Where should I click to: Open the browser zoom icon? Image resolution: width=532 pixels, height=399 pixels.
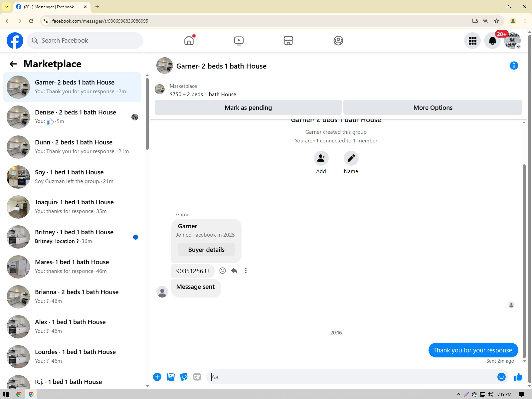pyautogui.click(x=486, y=21)
